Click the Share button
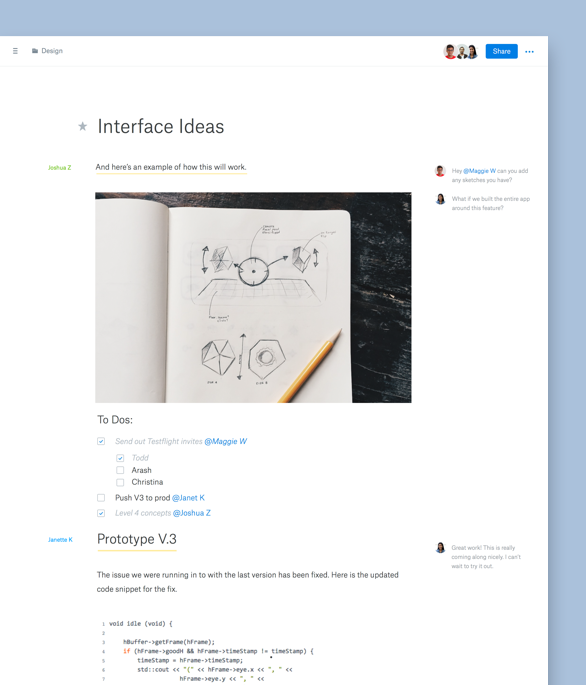 click(x=502, y=52)
